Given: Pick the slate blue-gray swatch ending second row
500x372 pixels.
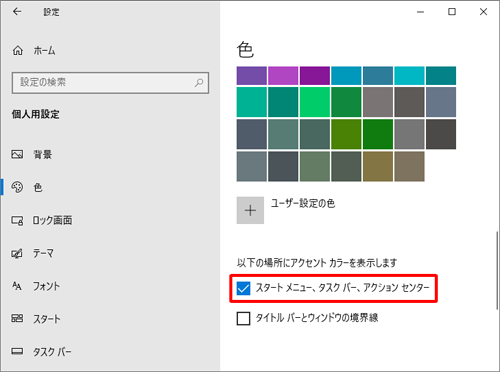Looking at the screenshot, I should tap(441, 102).
